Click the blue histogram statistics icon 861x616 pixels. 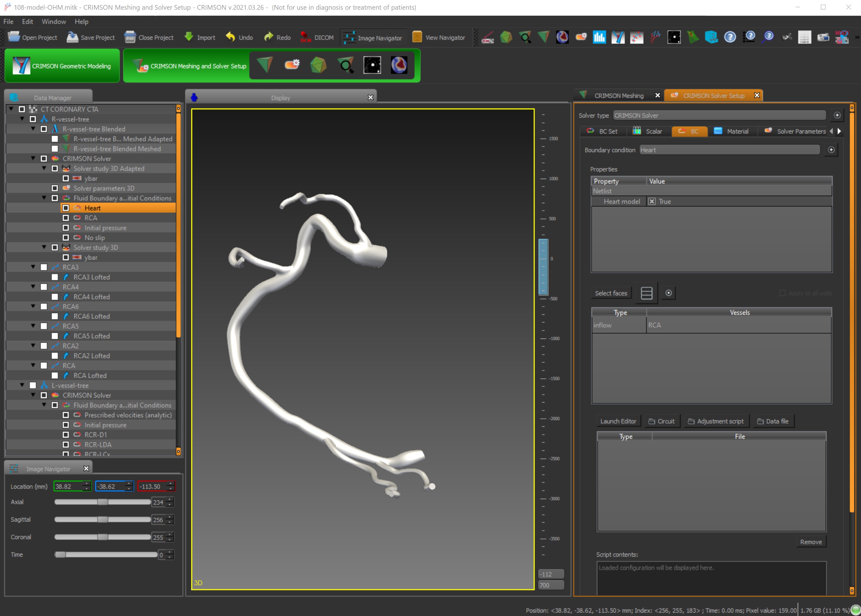coord(599,37)
